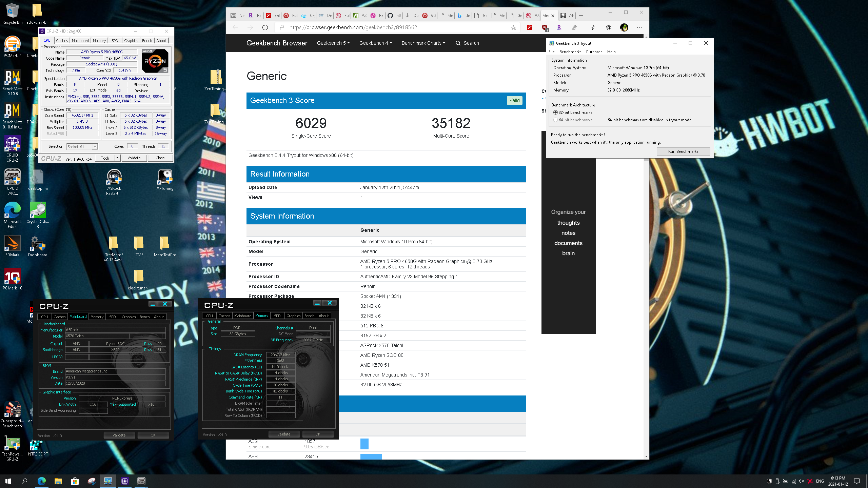Viewport: 868px width, 488px height.
Task: Open Microsoft Store taskbar icon
Action: (75, 481)
